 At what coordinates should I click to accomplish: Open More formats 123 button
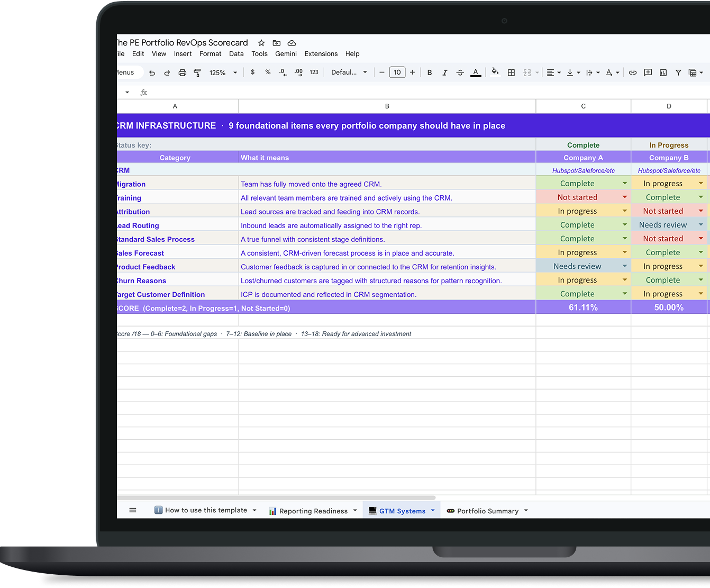tap(314, 73)
